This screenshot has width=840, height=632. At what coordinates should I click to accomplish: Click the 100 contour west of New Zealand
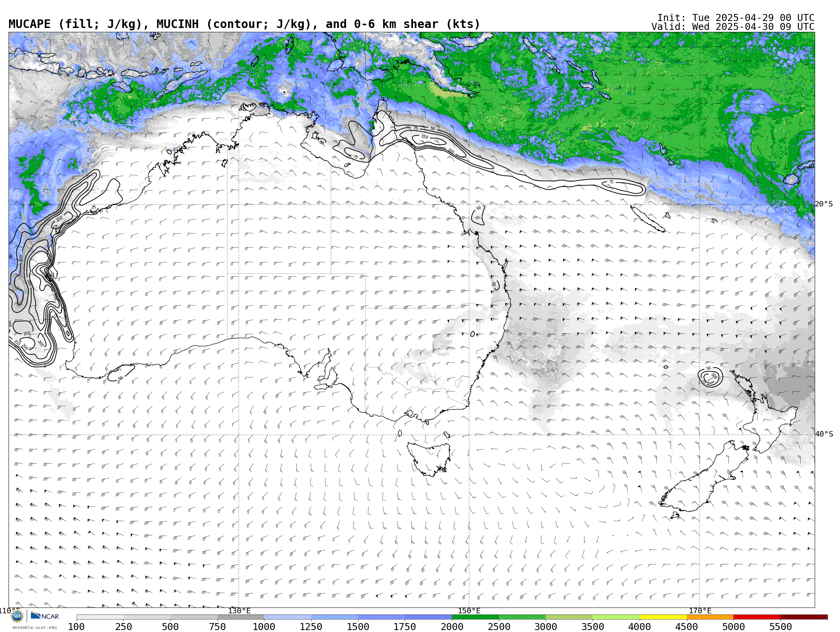pyautogui.click(x=714, y=376)
